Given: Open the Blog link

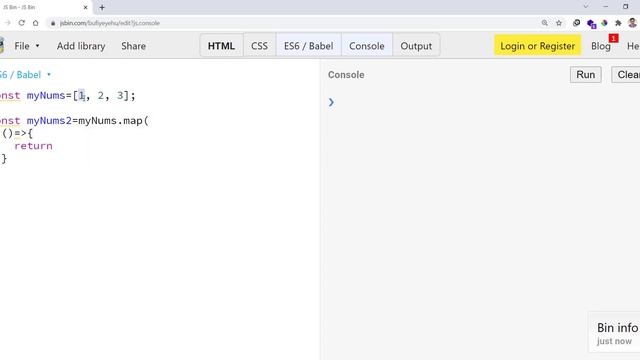Looking at the screenshot, I should 601,46.
